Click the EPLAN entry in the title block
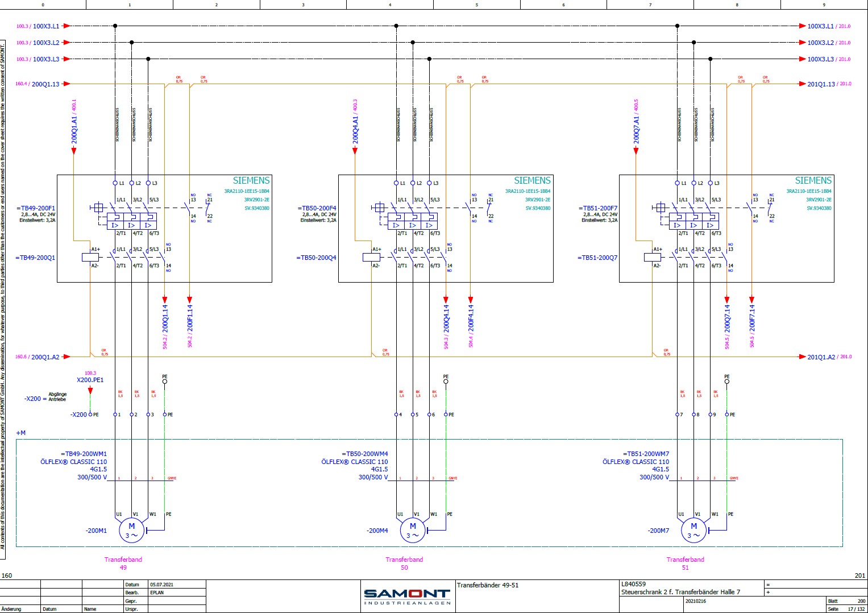The image size is (868, 613). (x=157, y=593)
